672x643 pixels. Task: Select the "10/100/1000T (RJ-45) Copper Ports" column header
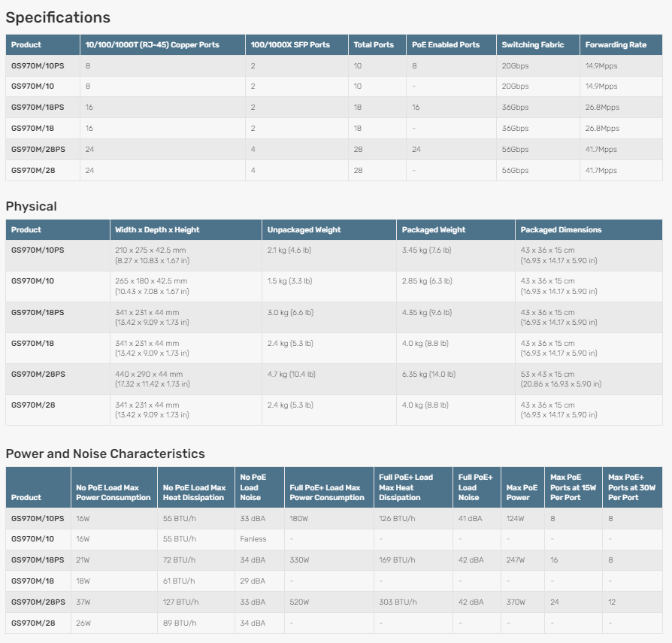(x=152, y=44)
